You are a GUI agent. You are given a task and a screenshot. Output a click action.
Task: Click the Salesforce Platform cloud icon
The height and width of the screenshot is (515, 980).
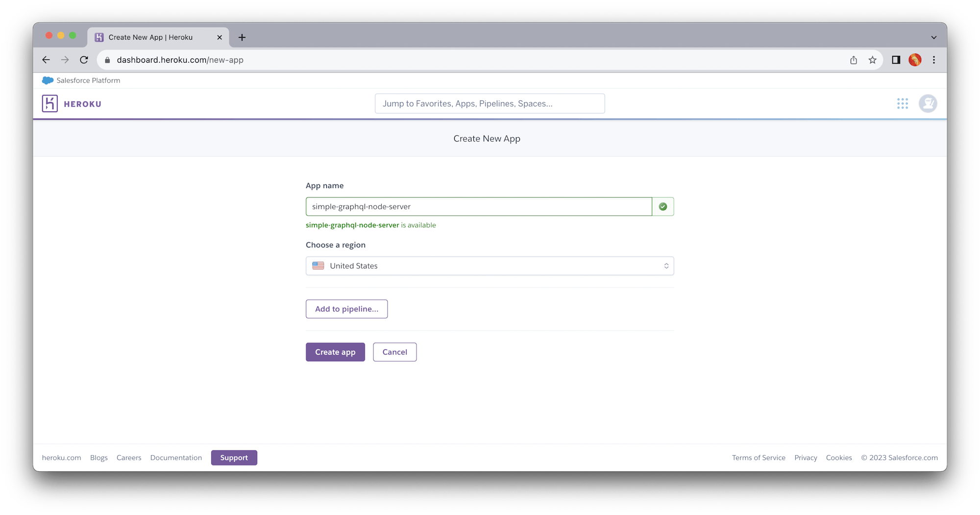[47, 80]
